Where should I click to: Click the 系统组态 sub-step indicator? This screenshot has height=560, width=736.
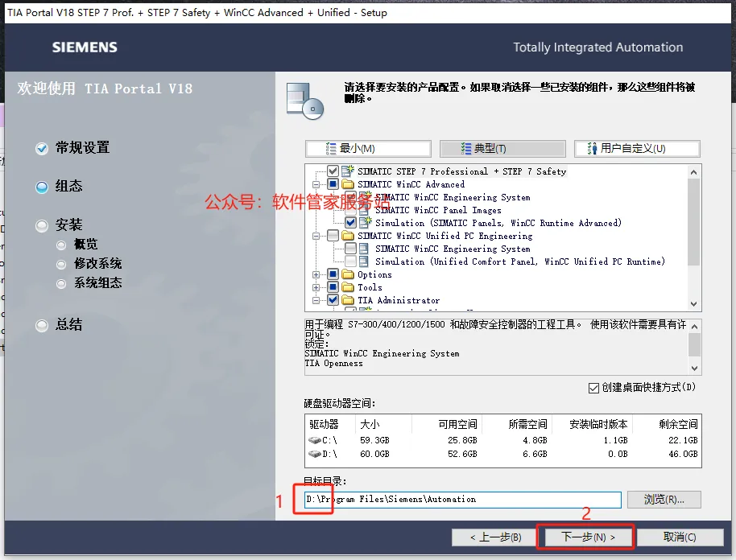[x=61, y=284]
